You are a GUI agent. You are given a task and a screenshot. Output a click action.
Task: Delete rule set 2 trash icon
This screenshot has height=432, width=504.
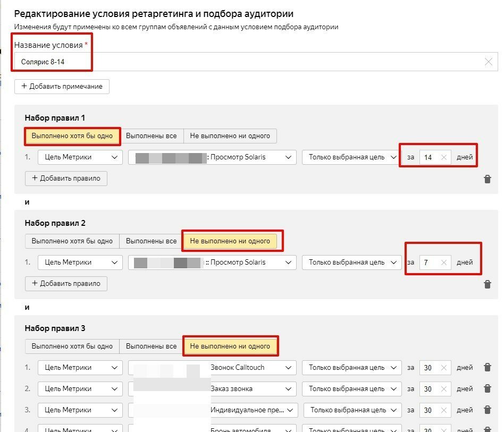[x=488, y=284]
